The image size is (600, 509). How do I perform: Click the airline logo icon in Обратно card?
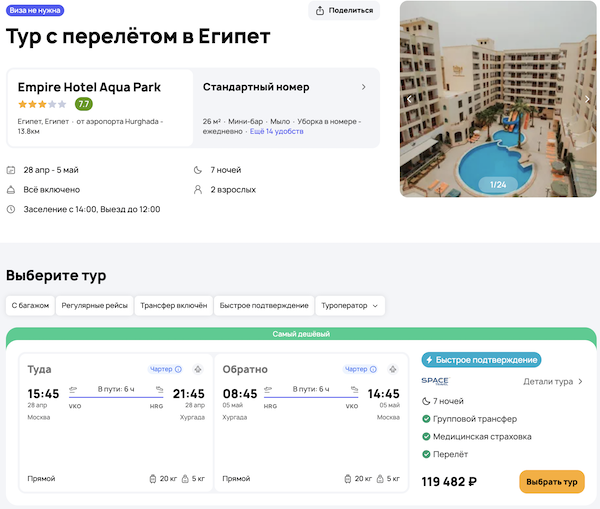(x=392, y=369)
